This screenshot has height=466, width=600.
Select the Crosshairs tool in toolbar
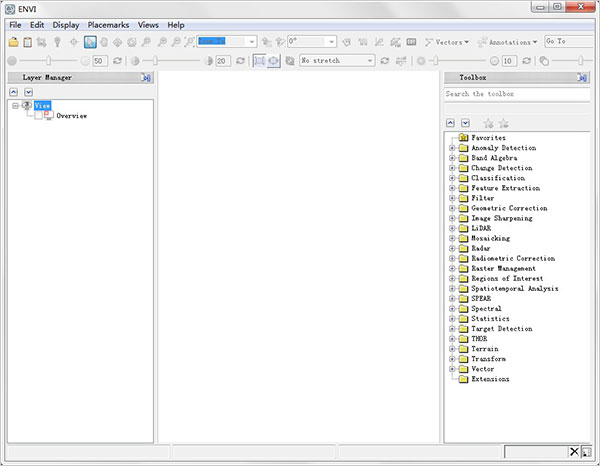[x=73, y=42]
